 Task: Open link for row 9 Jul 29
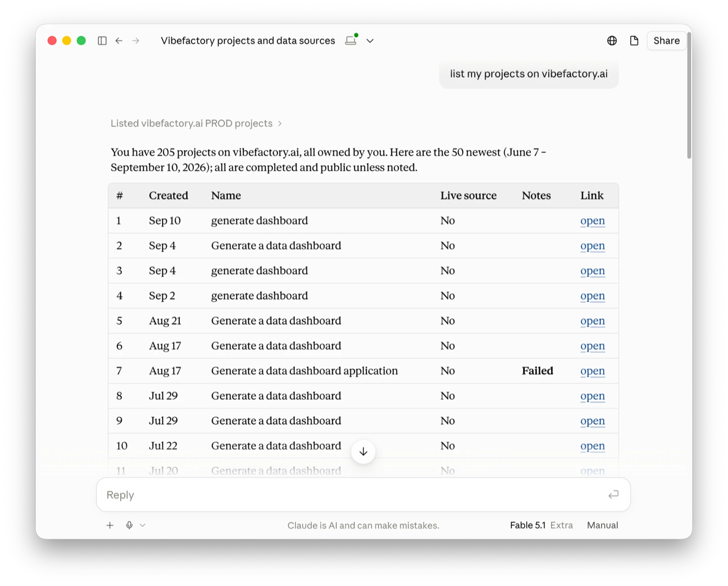coord(592,420)
